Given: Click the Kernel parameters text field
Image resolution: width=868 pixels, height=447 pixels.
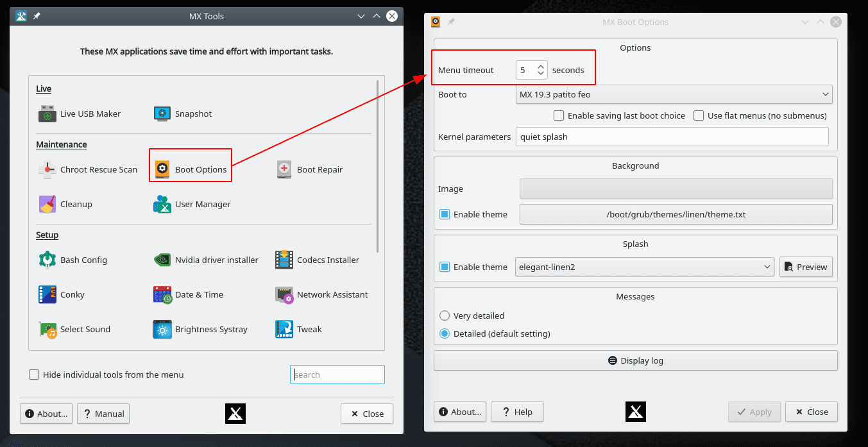Looking at the screenshot, I should click(671, 137).
